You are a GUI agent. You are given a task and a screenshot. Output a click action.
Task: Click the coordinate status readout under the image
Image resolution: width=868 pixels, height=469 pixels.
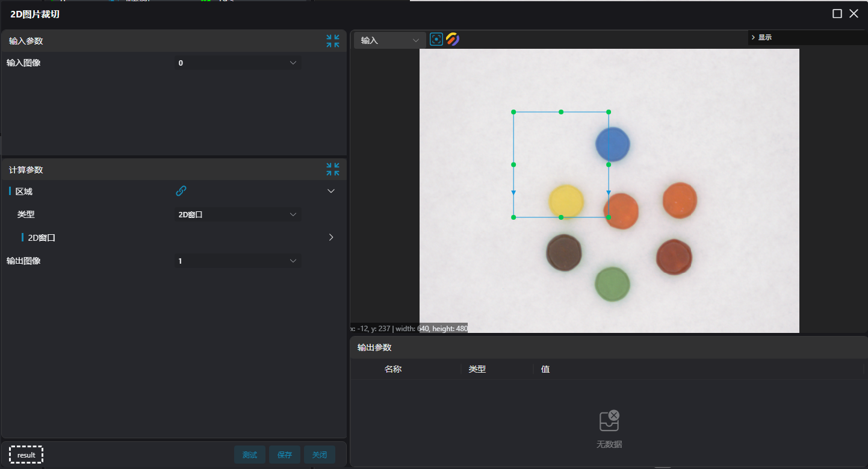click(409, 329)
